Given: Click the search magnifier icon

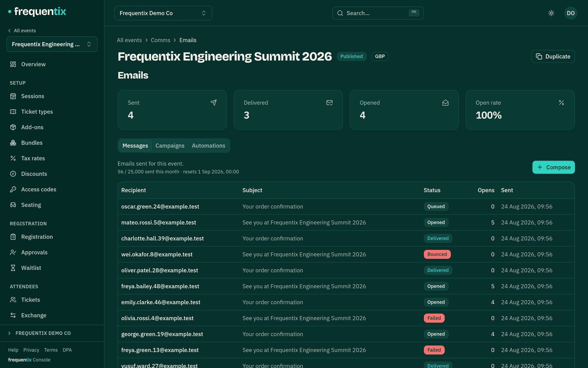Looking at the screenshot, I should [x=340, y=13].
